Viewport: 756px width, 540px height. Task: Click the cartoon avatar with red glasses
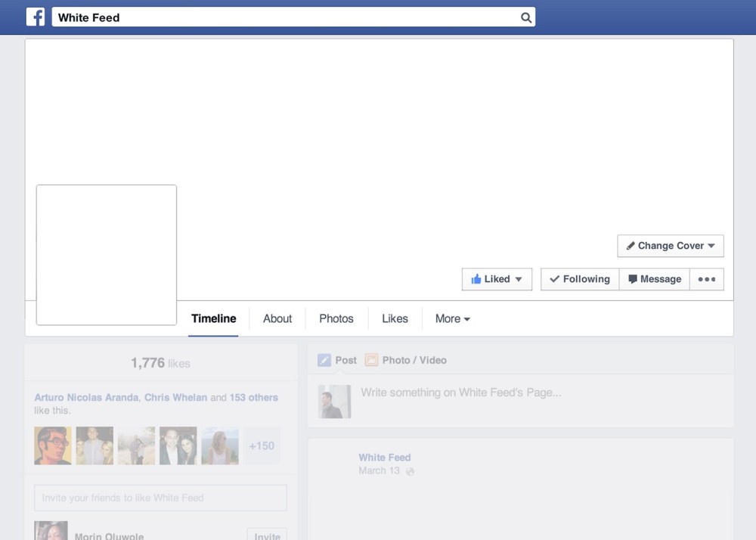coord(53,445)
